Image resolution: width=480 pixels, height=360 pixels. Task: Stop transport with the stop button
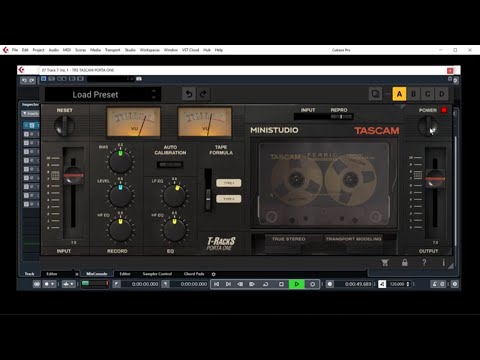[281, 284]
